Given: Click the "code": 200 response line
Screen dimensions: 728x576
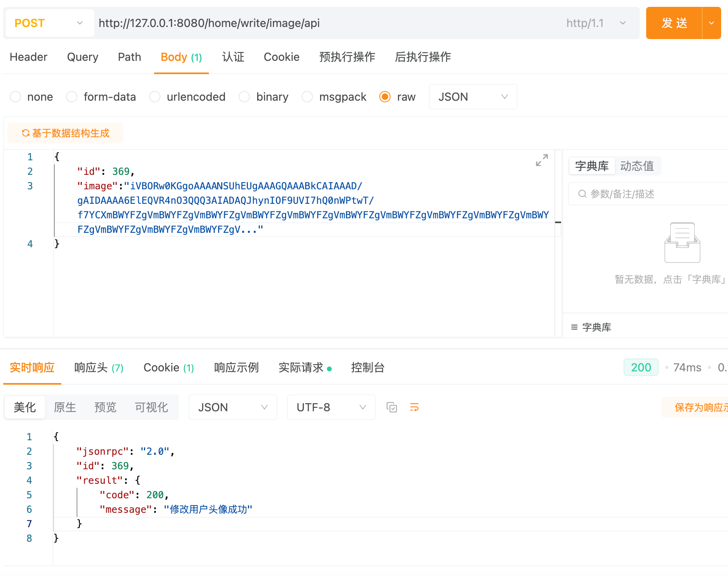Looking at the screenshot, I should pos(134,495).
